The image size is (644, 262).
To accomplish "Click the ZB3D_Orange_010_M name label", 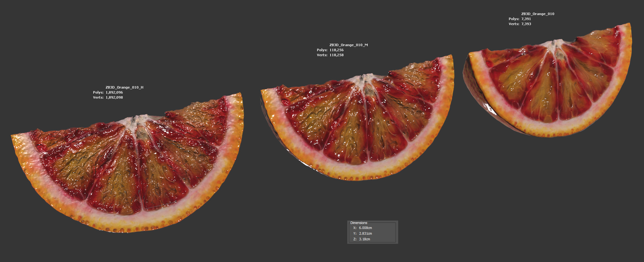I will click(349, 45).
